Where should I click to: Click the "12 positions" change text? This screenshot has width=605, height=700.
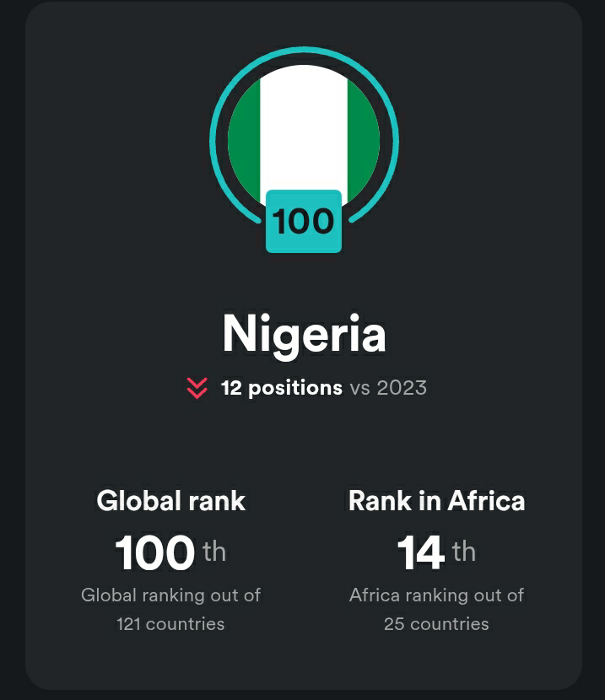point(281,388)
